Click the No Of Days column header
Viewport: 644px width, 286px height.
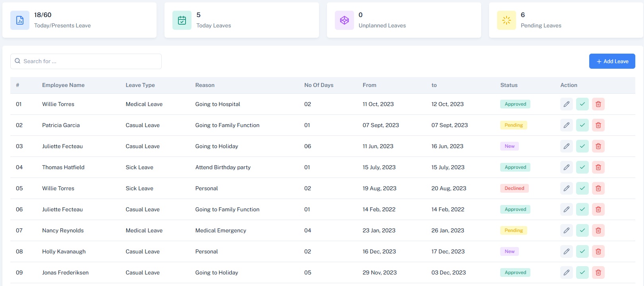coord(319,85)
